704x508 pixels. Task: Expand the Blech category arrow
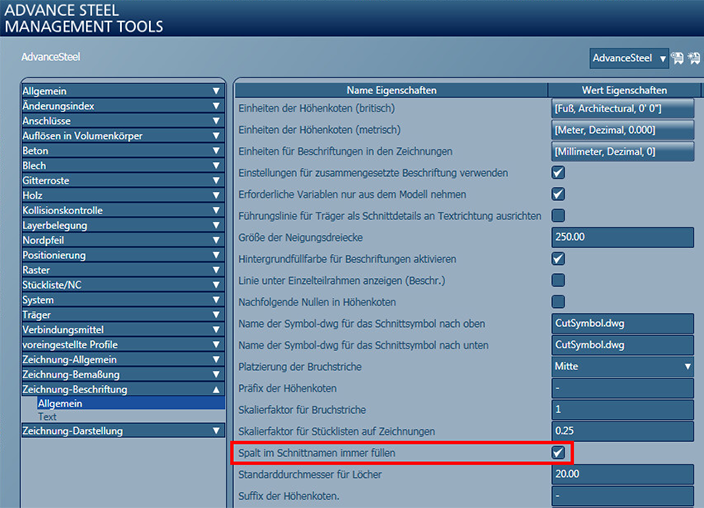point(216,165)
